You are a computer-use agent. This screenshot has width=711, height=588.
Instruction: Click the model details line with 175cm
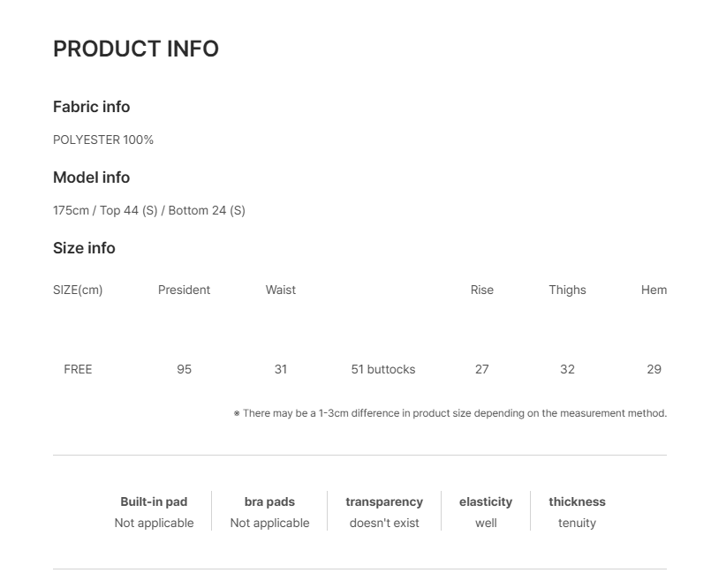click(148, 210)
